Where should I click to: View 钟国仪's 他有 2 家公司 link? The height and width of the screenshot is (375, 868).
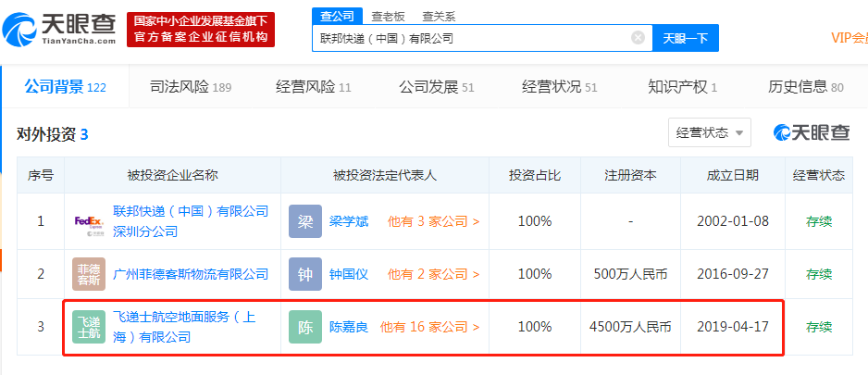(433, 274)
